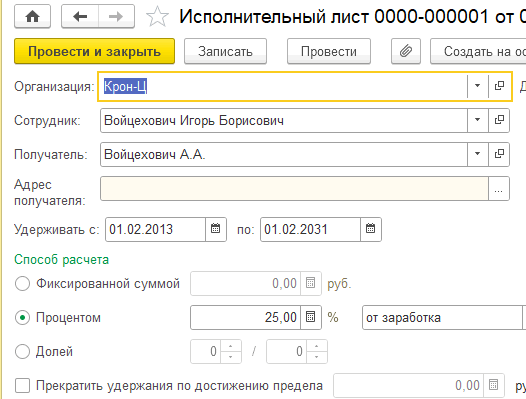
Task: Increase the share denominator value
Action: [316, 346]
